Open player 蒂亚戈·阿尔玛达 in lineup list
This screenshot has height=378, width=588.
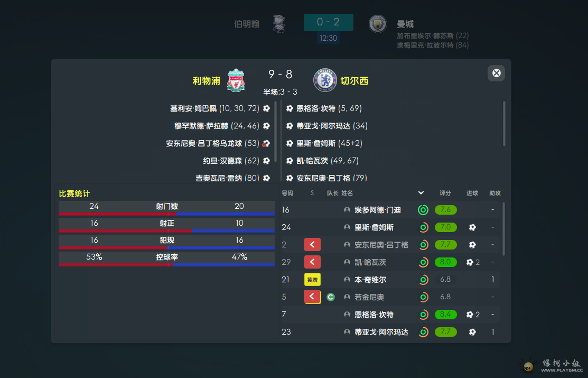(381, 332)
